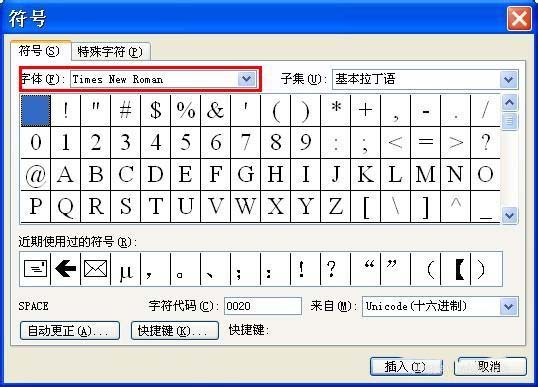Pick the asterisk * character

tap(336, 110)
